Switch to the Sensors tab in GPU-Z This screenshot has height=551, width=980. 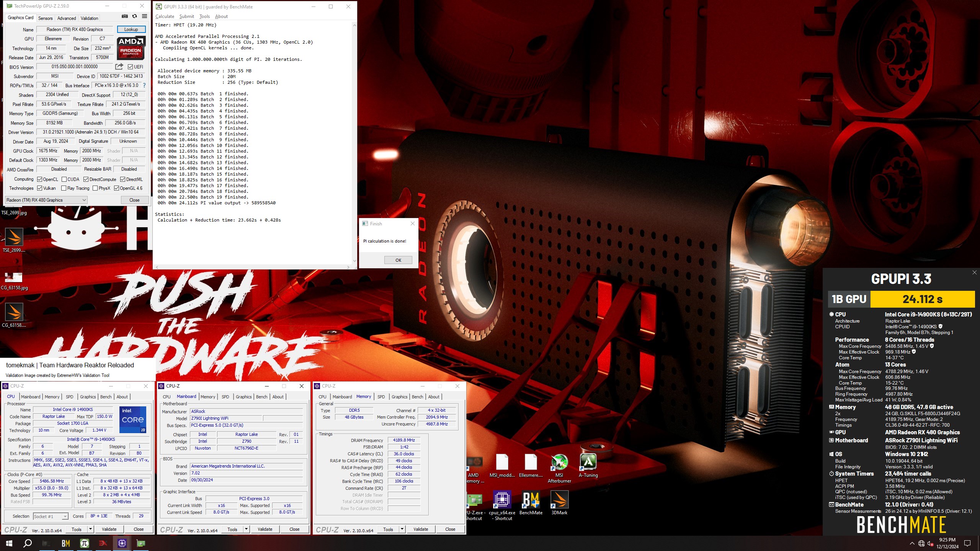tap(45, 18)
